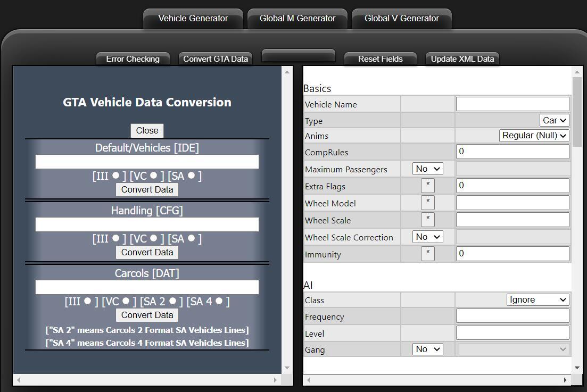Image resolution: width=587 pixels, height=392 pixels.
Task: Open the AI Class dropdown showing Ignore
Action: click(x=538, y=299)
